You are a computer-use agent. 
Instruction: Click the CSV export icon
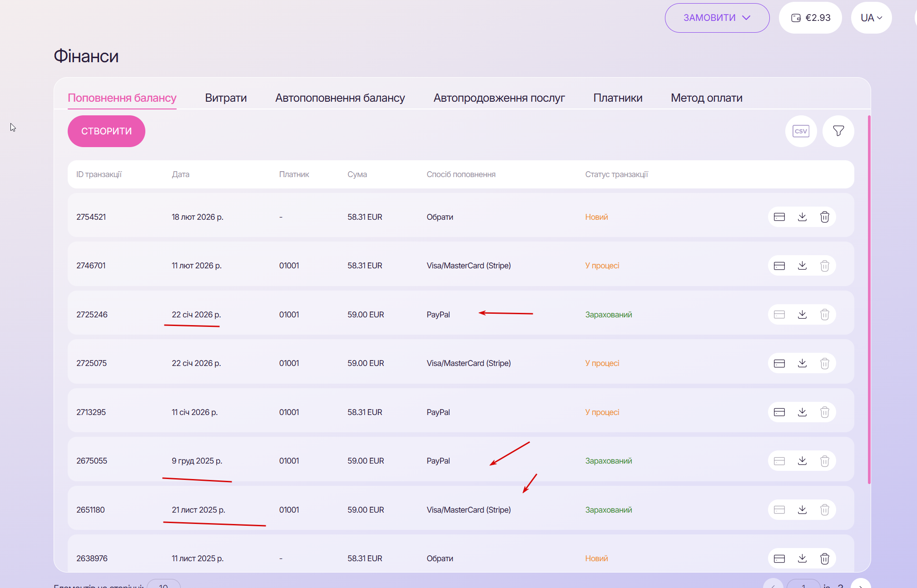[x=801, y=131]
